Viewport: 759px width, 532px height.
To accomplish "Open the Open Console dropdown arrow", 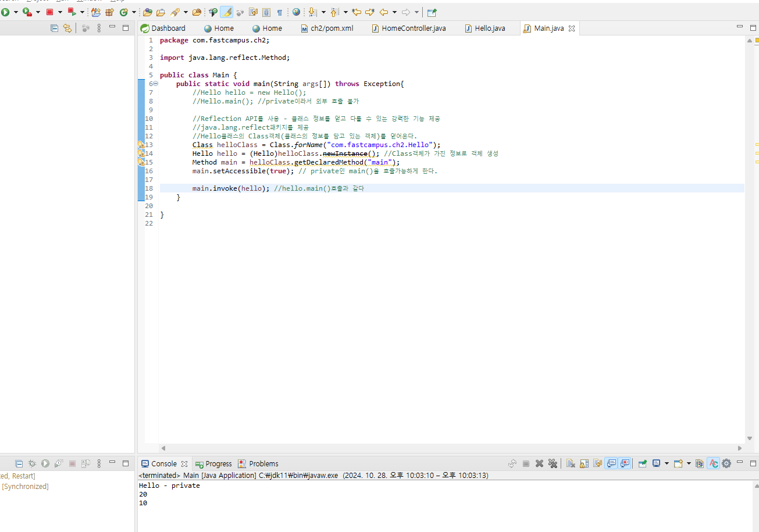I will (689, 463).
